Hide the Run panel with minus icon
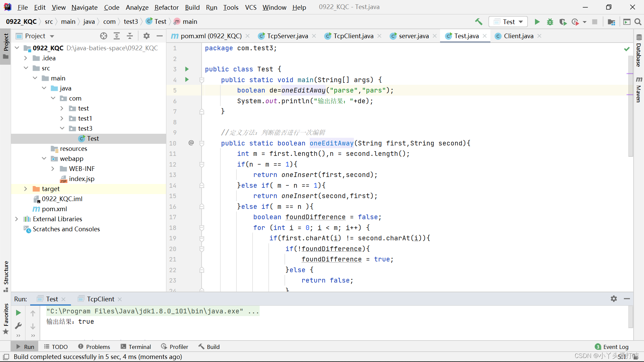 627,299
